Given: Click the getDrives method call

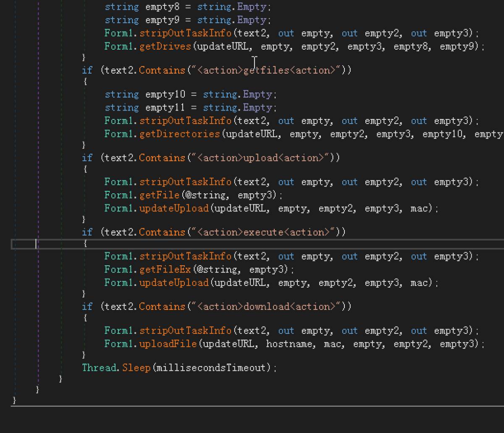Looking at the screenshot, I should (165, 47).
